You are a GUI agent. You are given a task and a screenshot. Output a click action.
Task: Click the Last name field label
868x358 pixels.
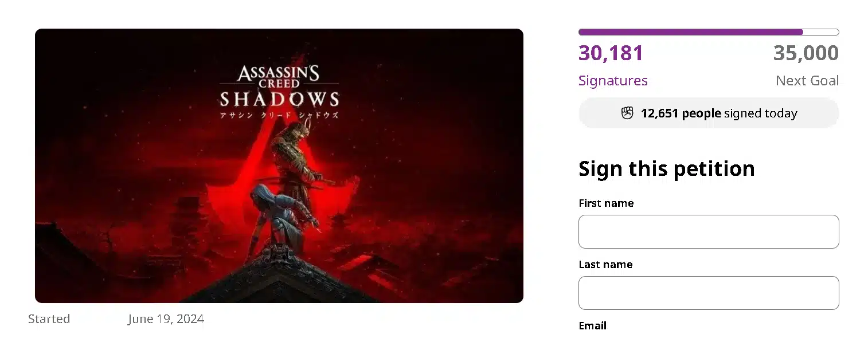point(605,265)
